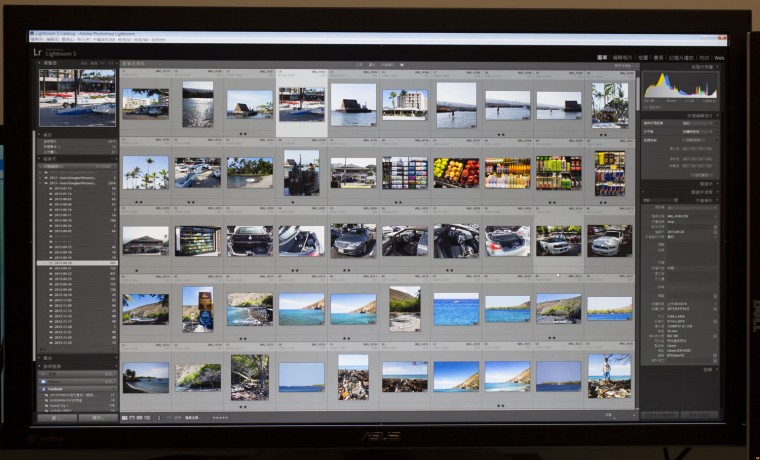
Task: Click the Export button
Action: (98, 418)
